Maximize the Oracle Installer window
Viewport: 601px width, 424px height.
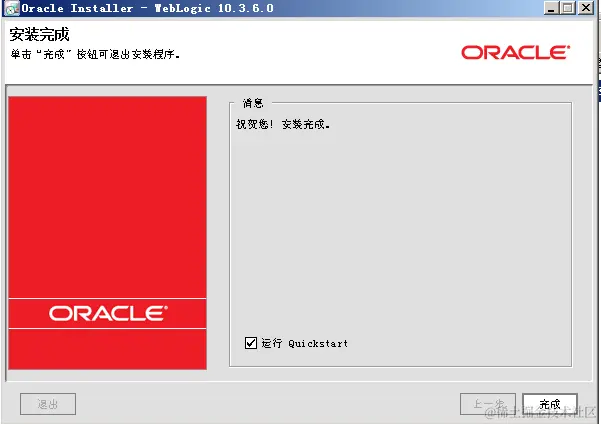point(568,8)
